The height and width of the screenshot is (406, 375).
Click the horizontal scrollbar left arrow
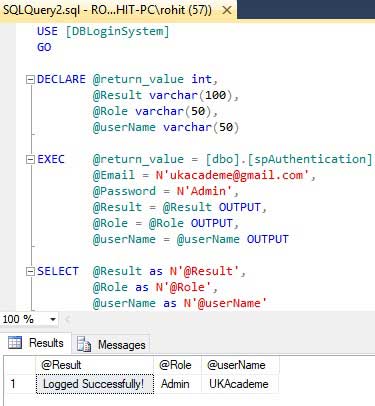pyautogui.click(x=68, y=320)
